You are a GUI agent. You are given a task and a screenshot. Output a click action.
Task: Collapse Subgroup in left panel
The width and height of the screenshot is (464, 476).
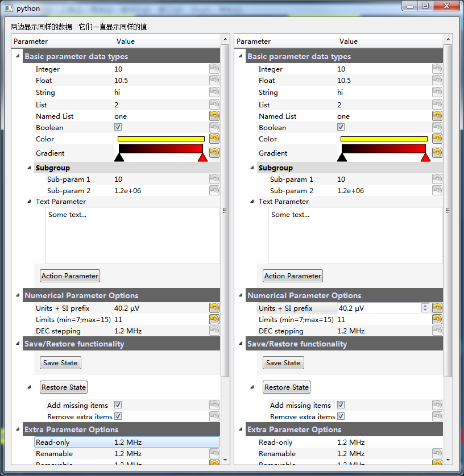[29, 168]
